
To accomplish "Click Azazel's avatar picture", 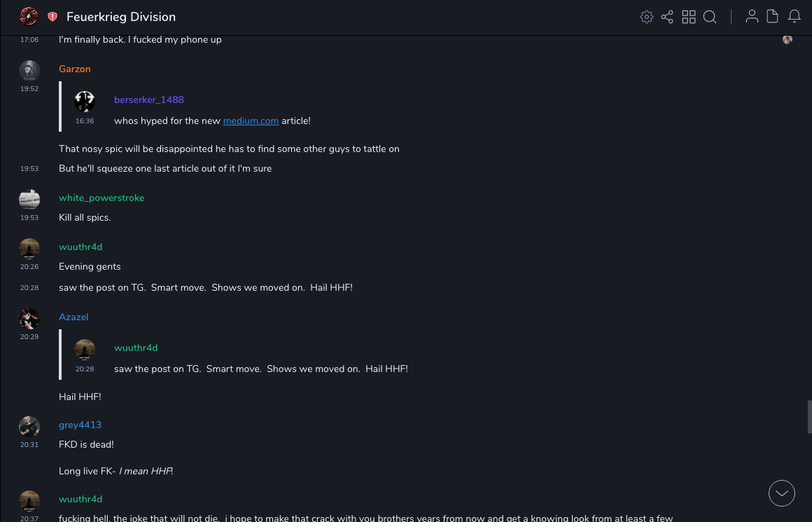I will 29,319.
